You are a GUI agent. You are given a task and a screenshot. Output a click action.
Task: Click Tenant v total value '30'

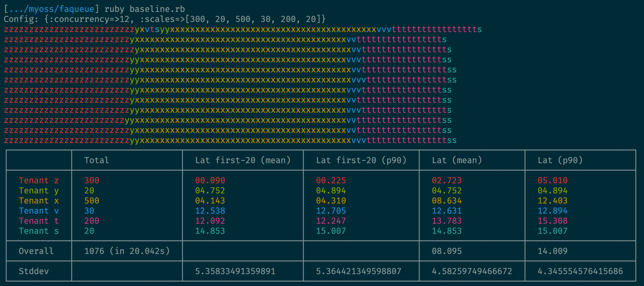coord(89,211)
